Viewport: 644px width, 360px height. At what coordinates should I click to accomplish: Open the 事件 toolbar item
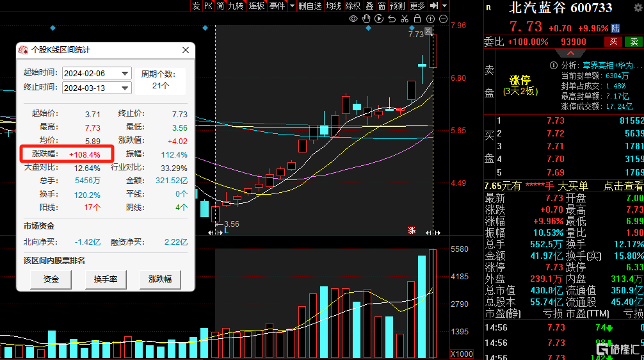click(x=277, y=6)
